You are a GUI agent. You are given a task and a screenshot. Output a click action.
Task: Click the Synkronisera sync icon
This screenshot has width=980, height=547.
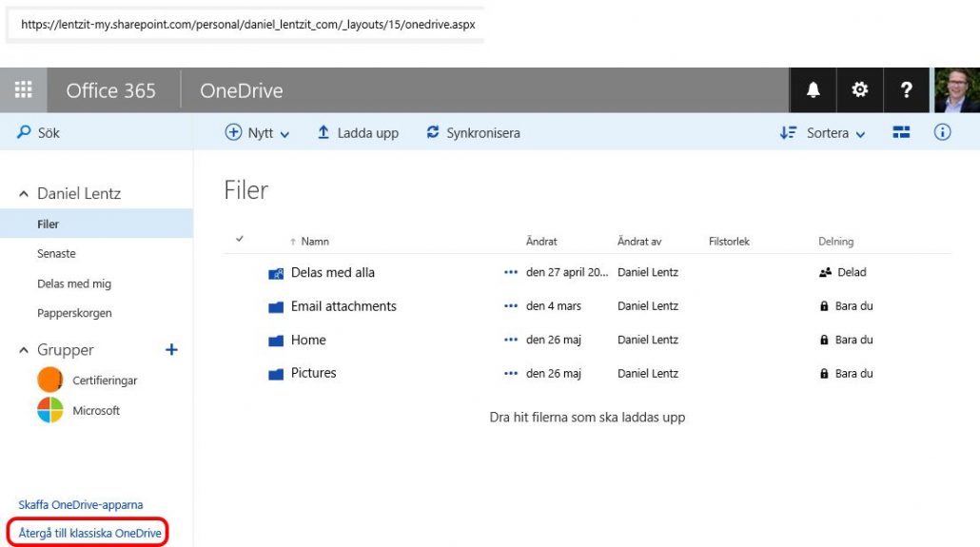[x=433, y=132]
